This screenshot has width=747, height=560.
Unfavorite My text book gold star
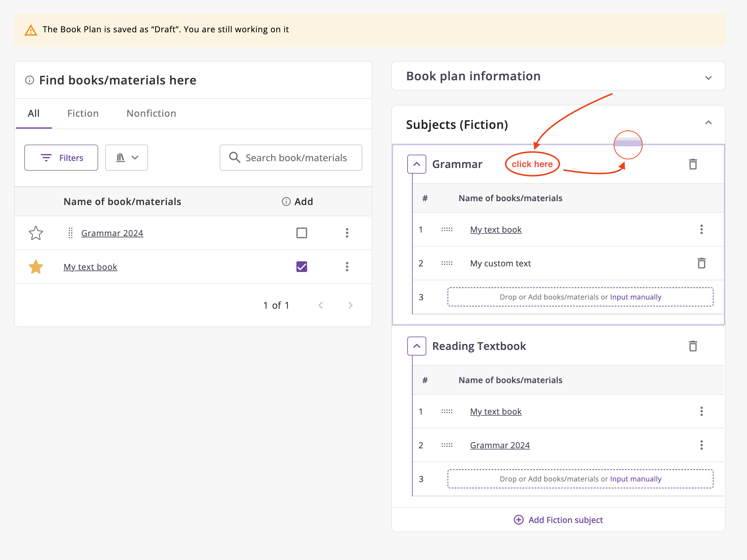click(36, 267)
